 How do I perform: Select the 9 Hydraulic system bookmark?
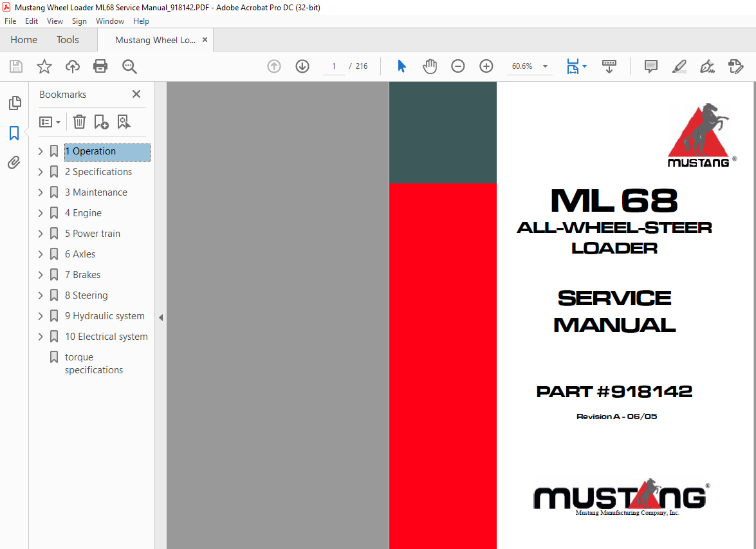click(x=105, y=316)
